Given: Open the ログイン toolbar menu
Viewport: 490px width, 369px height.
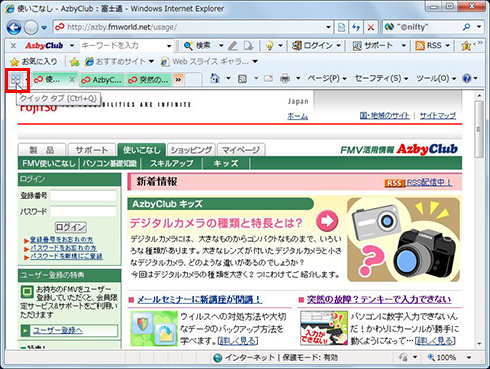Looking at the screenshot, I should tap(316, 46).
